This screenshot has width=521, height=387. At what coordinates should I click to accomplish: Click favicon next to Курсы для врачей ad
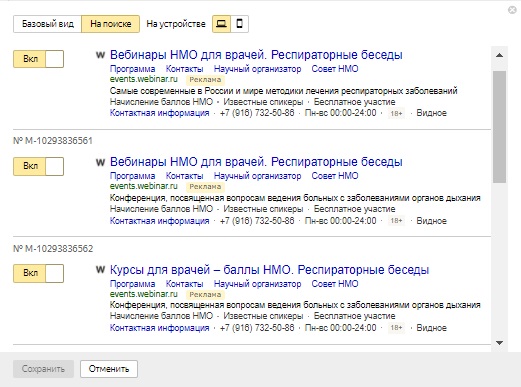click(100, 270)
